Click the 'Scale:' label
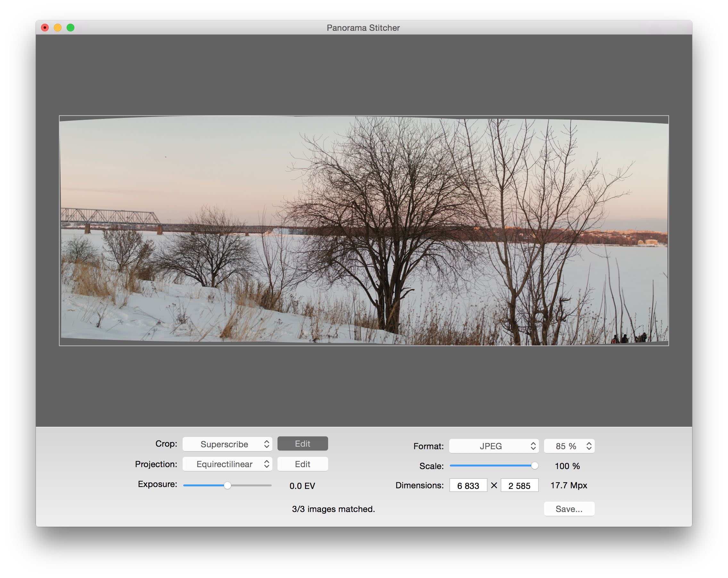 (x=432, y=466)
